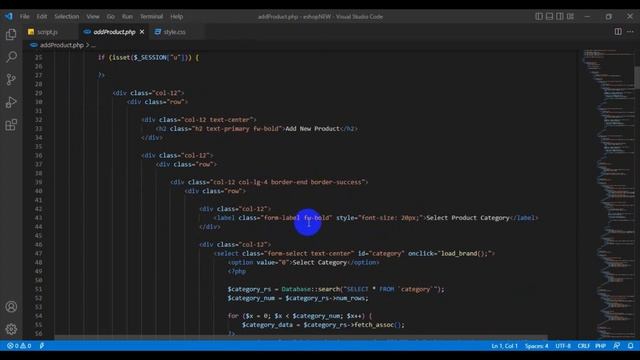This screenshot has height=360, width=640.
Task: Click 'border-success' class text on line 39
Action: click(336, 182)
